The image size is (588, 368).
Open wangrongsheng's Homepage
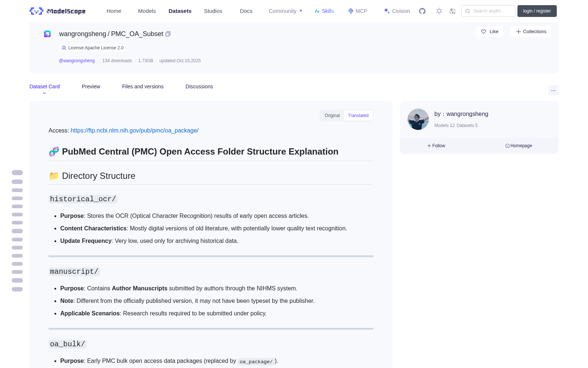519,146
